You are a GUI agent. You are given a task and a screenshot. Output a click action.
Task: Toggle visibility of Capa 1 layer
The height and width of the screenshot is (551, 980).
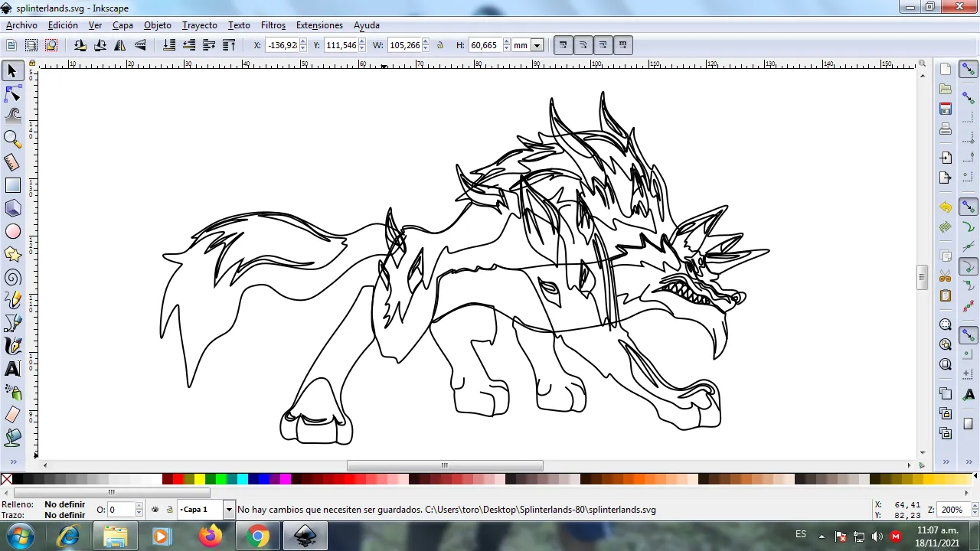pyautogui.click(x=155, y=510)
